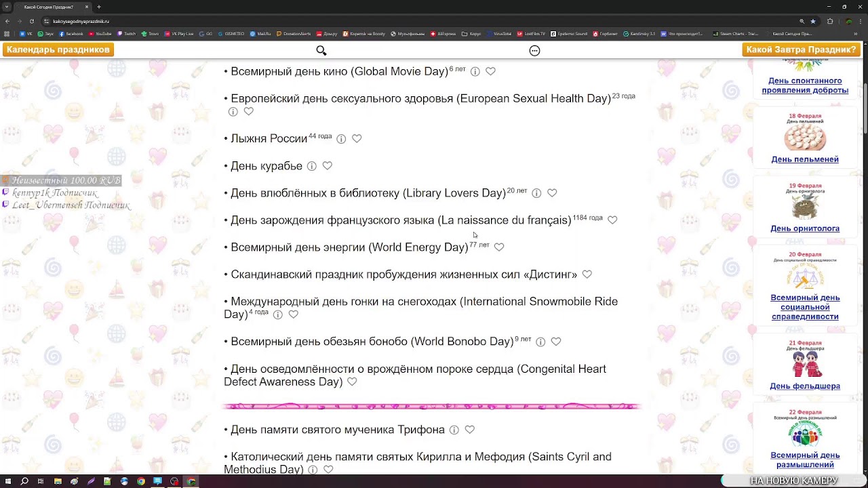This screenshot has width=868, height=488.
Task: Heart the «Дистинг» Scandinavian holiday
Action: point(587,274)
